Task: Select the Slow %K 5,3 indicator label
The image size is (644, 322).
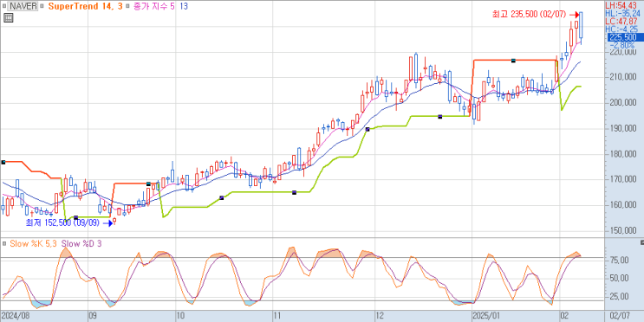Action: coord(34,243)
